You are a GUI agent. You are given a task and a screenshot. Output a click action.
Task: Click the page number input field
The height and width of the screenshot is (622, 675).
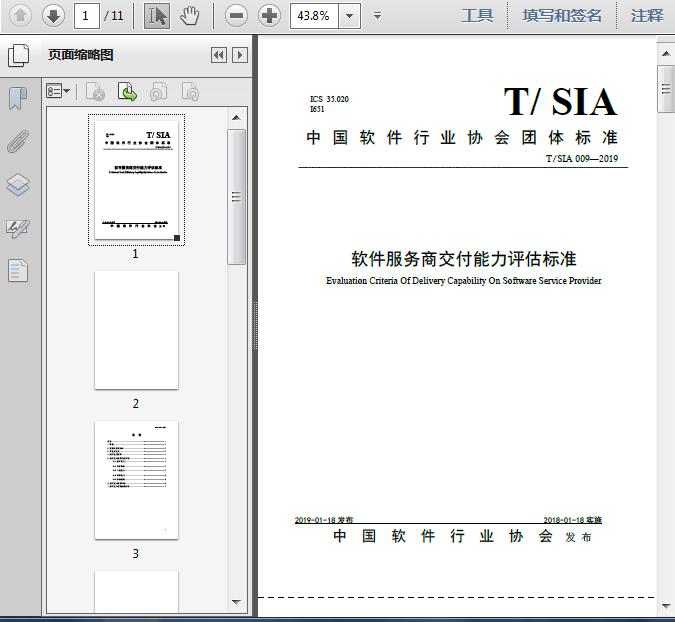87,16
